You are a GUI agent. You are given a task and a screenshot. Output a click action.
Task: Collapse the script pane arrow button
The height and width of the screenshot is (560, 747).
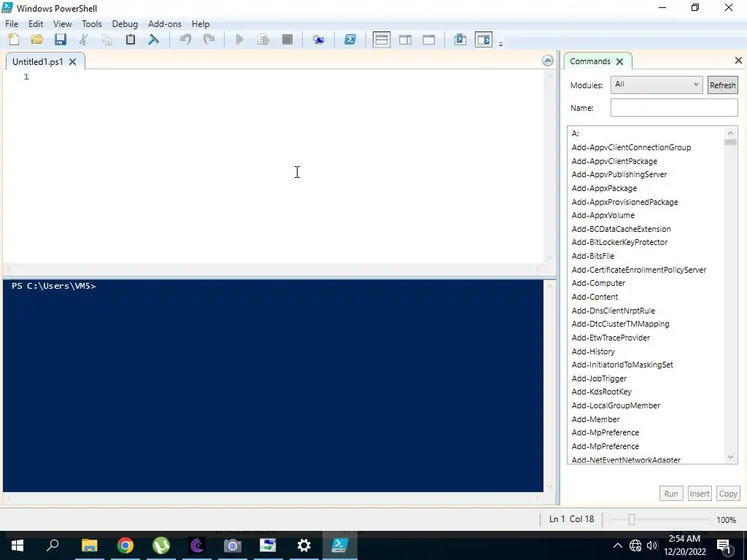pyautogui.click(x=547, y=61)
